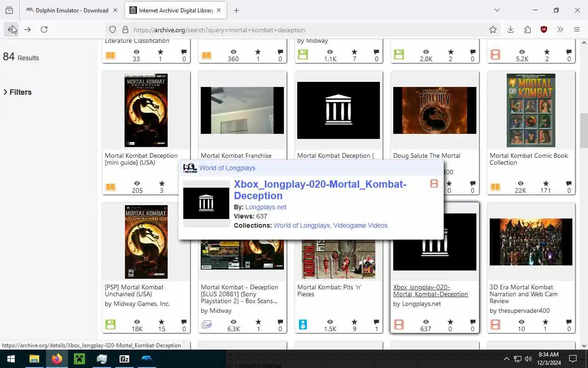The width and height of the screenshot is (588, 368).
Task: Open the Firefox application menu
Action: pos(577,29)
